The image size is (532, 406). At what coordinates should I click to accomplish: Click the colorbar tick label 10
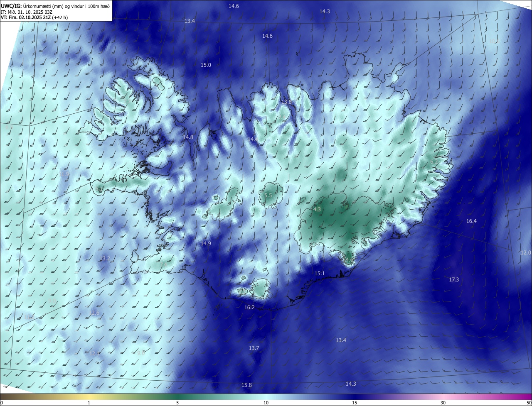(266, 403)
